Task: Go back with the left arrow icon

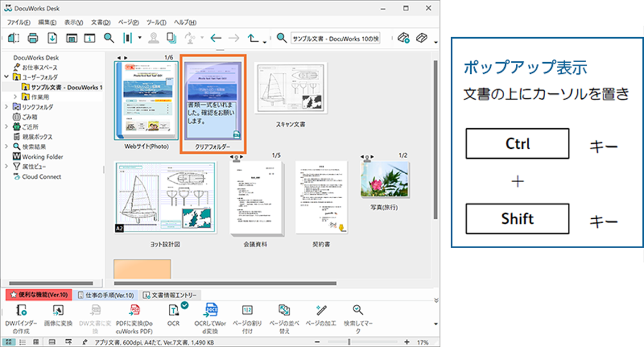Action: pos(215,38)
